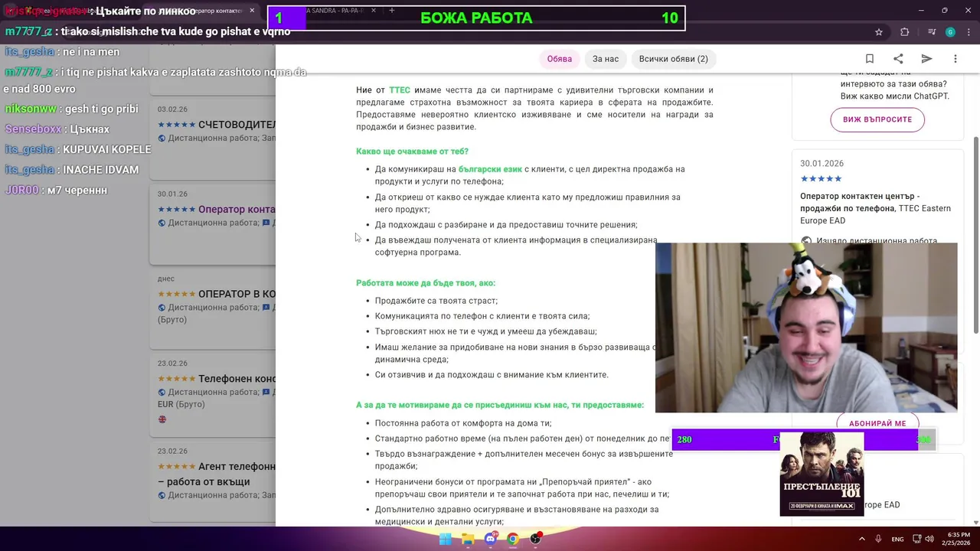The height and width of the screenshot is (551, 980).
Task: Open the Всички обяви (2) tab
Action: (x=674, y=59)
